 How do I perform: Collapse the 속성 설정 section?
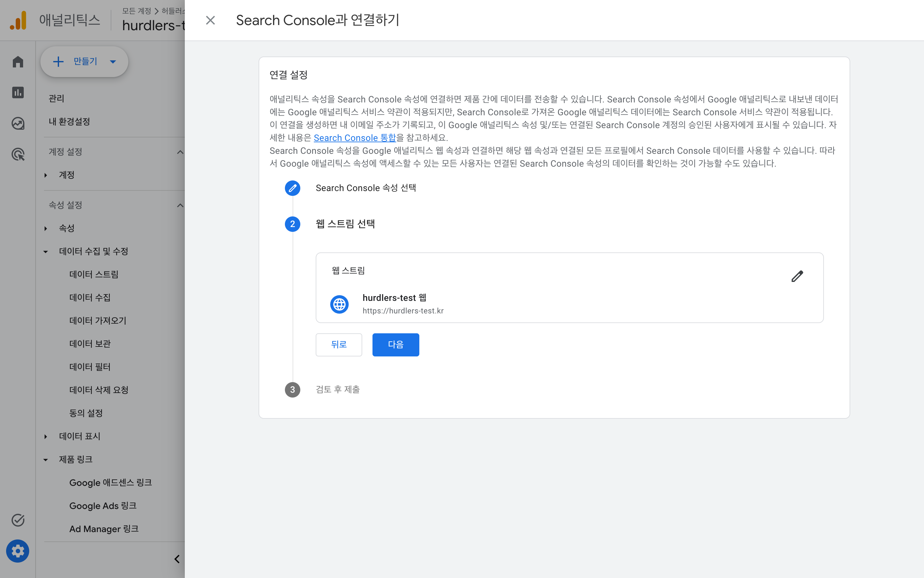click(180, 205)
